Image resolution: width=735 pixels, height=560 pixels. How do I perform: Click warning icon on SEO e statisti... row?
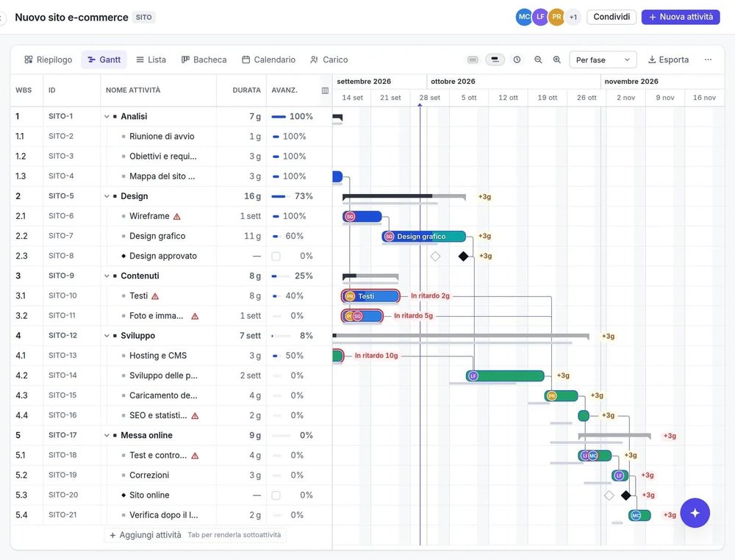(195, 416)
